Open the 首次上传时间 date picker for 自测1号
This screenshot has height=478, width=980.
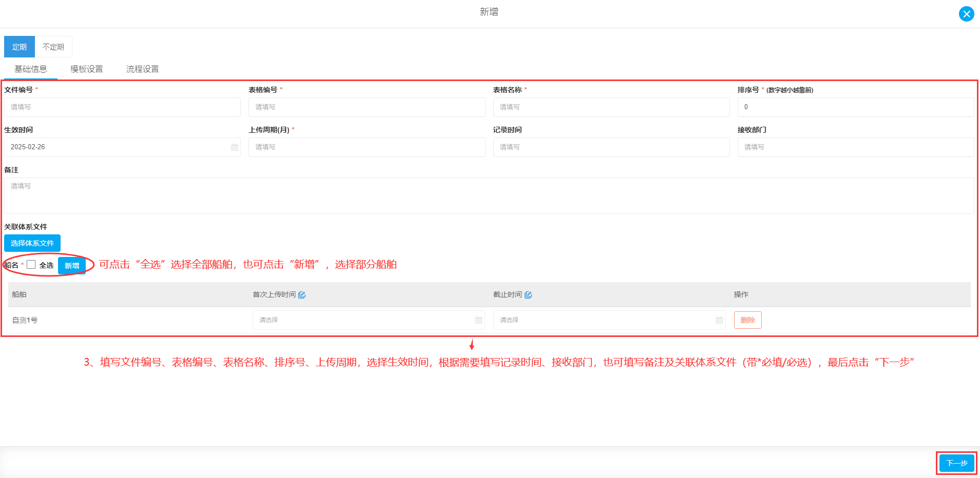pos(369,320)
